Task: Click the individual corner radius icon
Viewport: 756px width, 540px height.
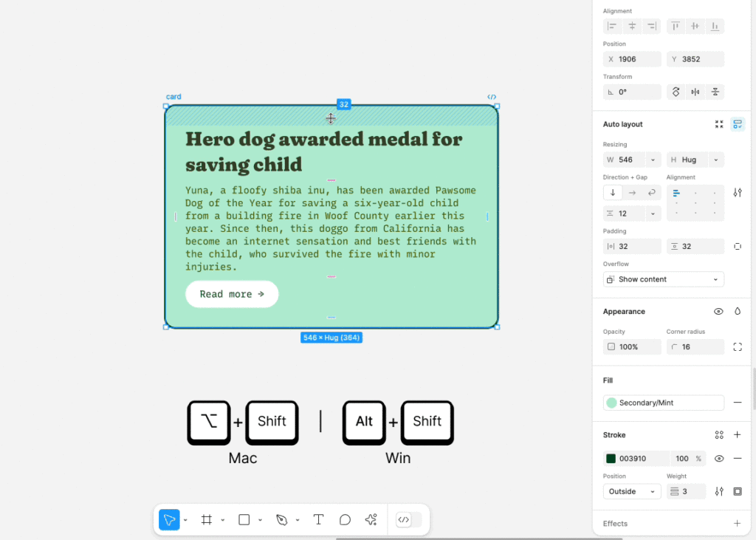Action: 738,347
